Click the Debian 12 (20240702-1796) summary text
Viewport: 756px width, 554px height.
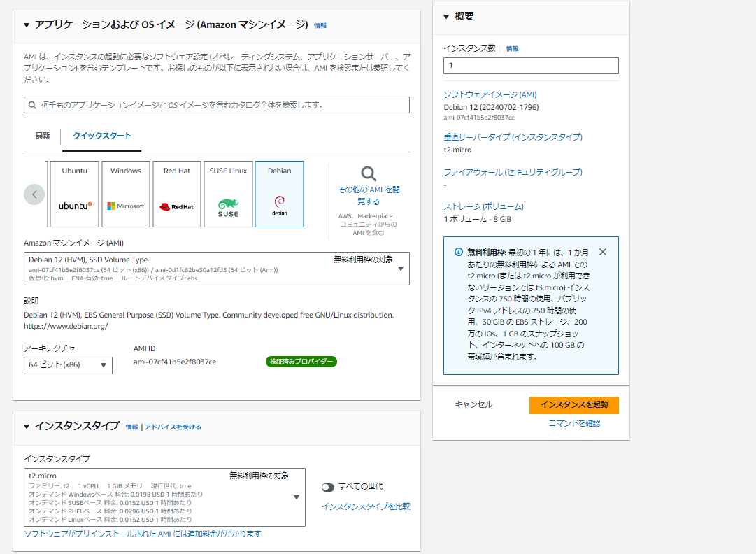491,108
